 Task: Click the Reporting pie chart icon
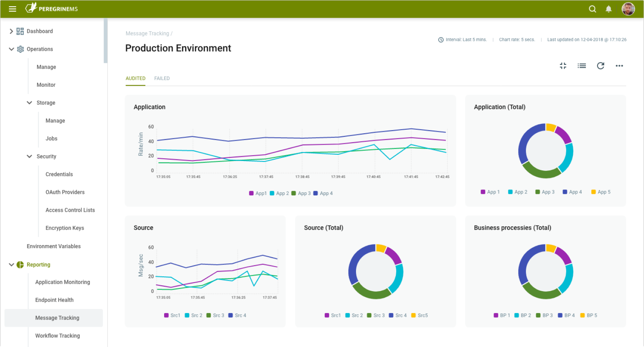(x=20, y=265)
